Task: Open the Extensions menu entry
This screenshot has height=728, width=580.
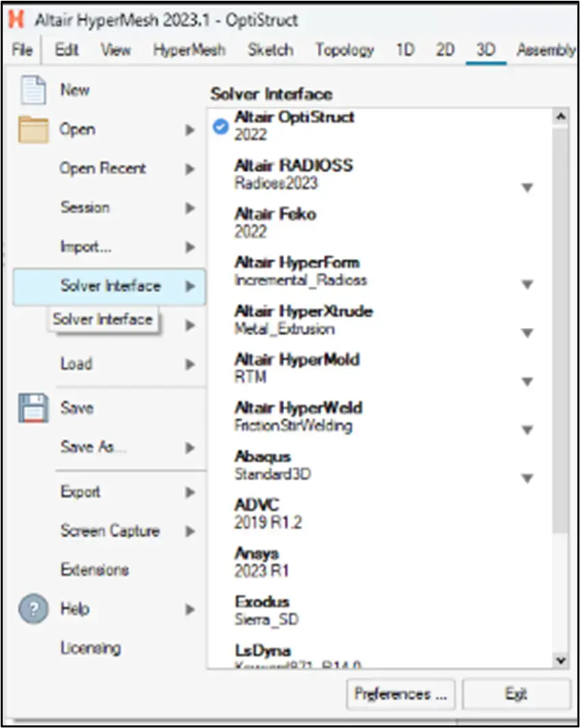Action: pos(95,570)
